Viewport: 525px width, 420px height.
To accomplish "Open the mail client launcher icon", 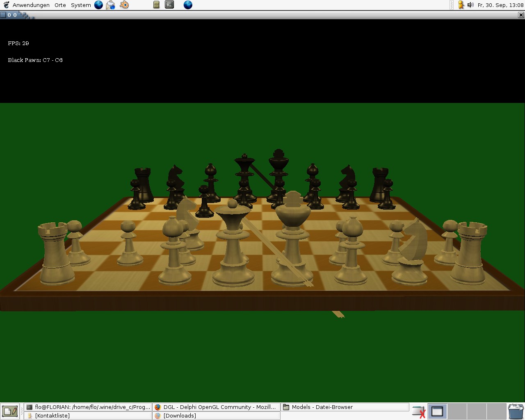I will tap(111, 5).
